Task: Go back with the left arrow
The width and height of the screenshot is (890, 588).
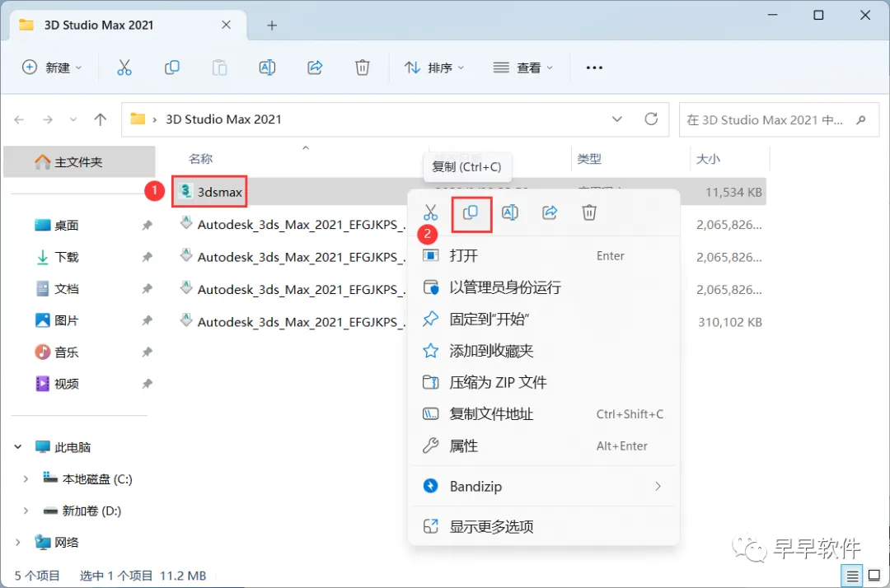Action: 19,119
